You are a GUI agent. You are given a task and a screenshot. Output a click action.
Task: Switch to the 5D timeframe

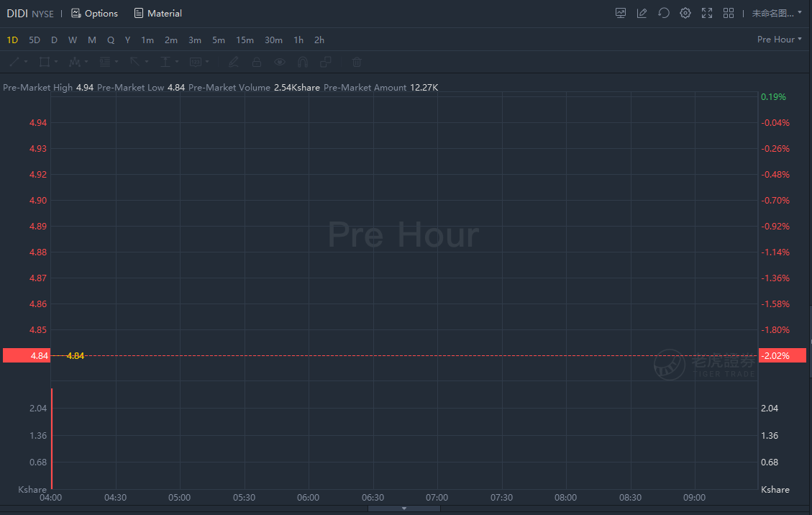pyautogui.click(x=35, y=40)
